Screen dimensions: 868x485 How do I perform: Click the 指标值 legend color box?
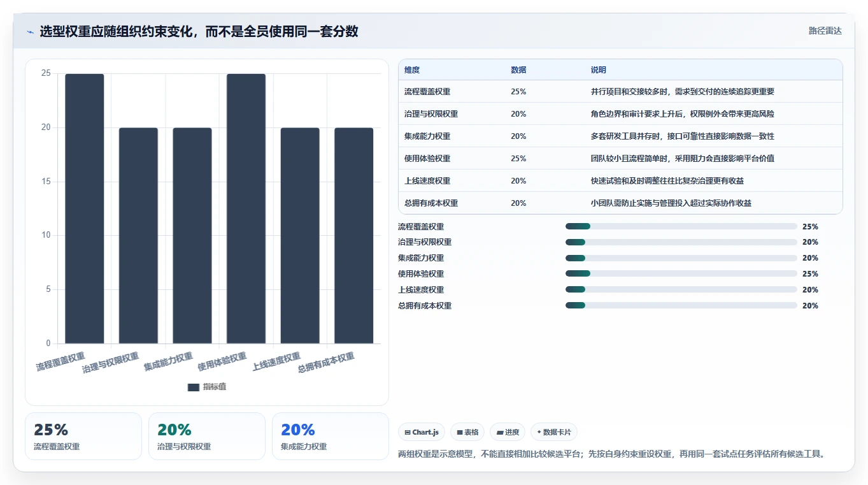tap(194, 387)
